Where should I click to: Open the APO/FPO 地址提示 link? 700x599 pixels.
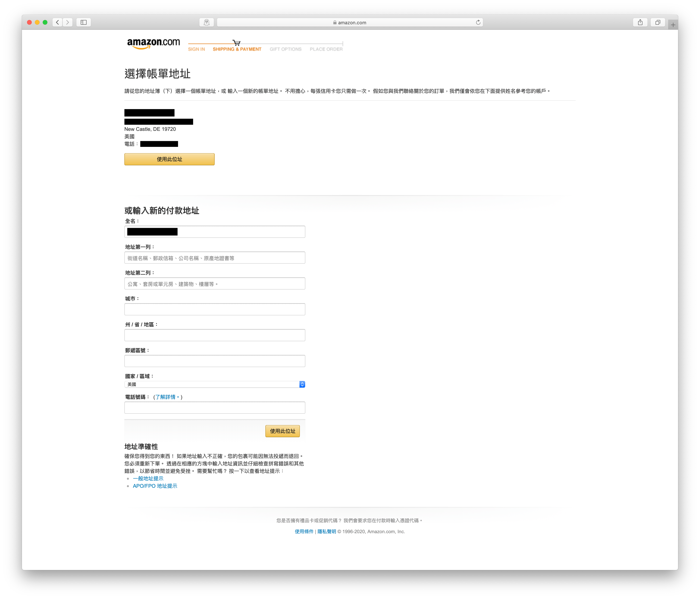coord(155,486)
